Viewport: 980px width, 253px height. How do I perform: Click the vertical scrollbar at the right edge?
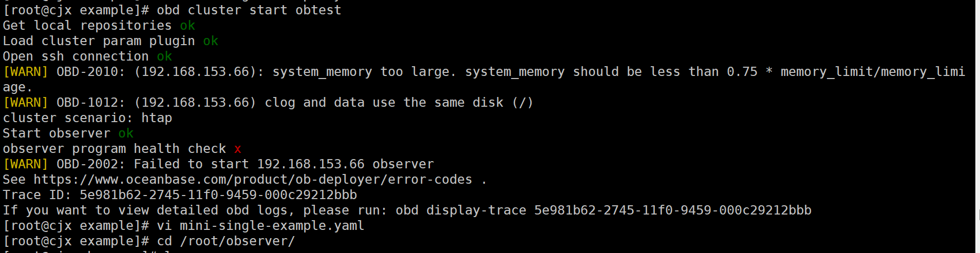[977, 126]
